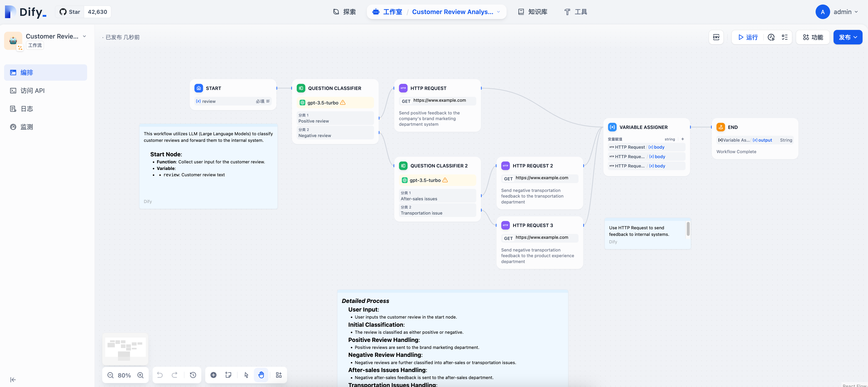Image resolution: width=868 pixels, height=387 pixels.
Task: Open the 访问 API sidebar item
Action: click(32, 91)
